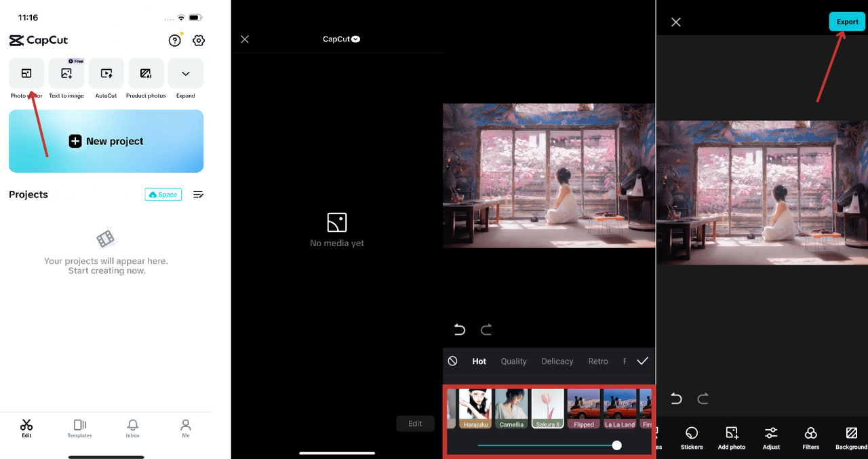The height and width of the screenshot is (459, 868).
Task: Click the room photo in the filter preview
Action: (x=549, y=176)
